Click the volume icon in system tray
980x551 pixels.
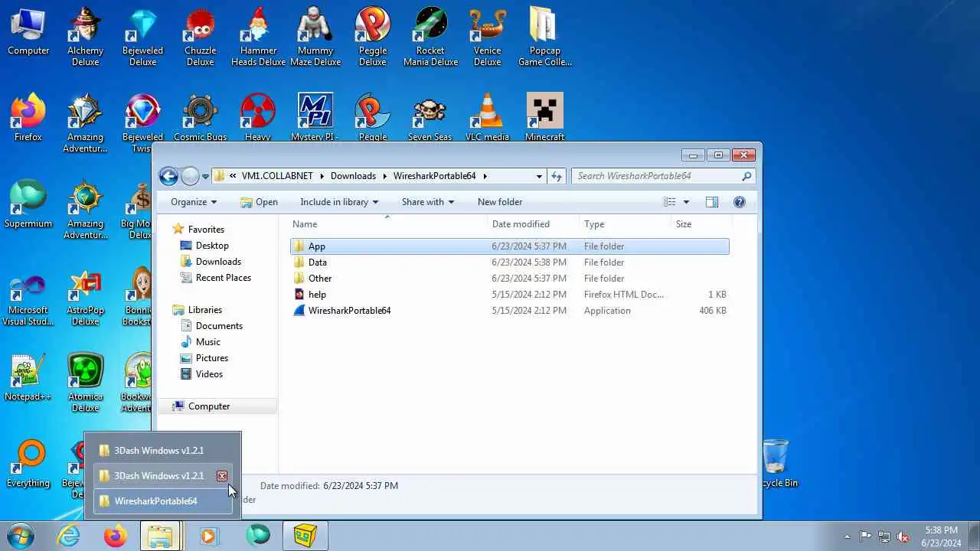pos(903,536)
